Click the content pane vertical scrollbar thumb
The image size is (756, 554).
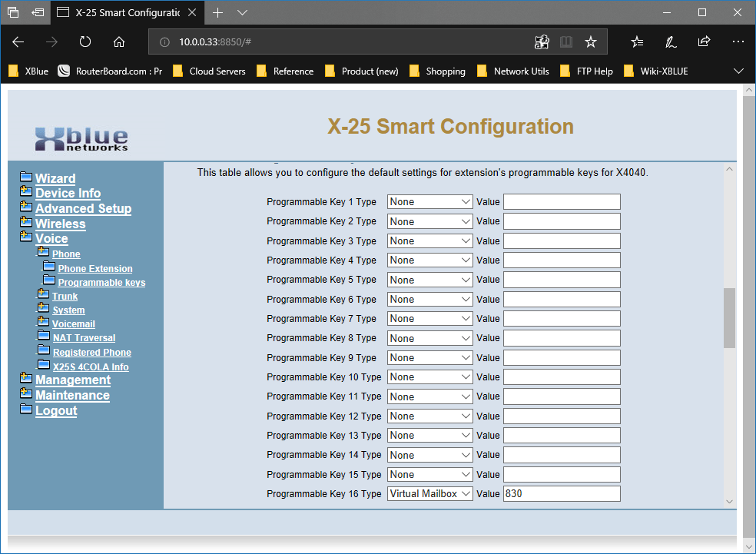click(x=729, y=317)
